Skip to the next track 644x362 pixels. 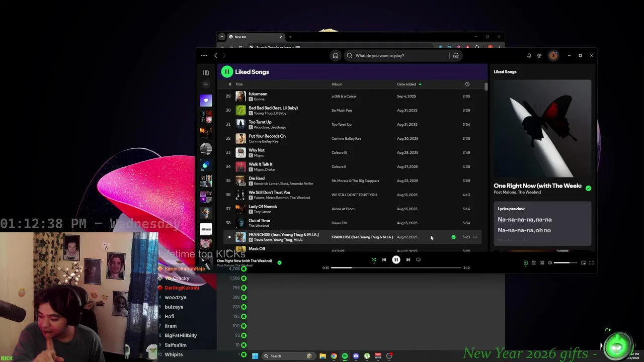(x=408, y=260)
